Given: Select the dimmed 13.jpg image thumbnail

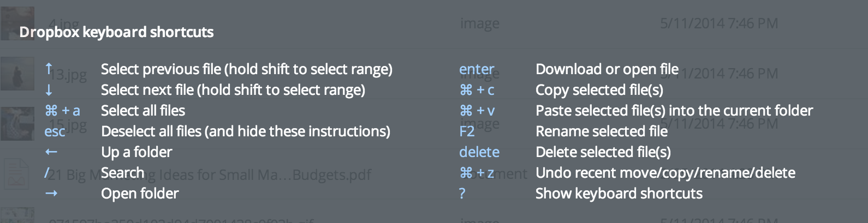Looking at the screenshot, I should (17, 73).
